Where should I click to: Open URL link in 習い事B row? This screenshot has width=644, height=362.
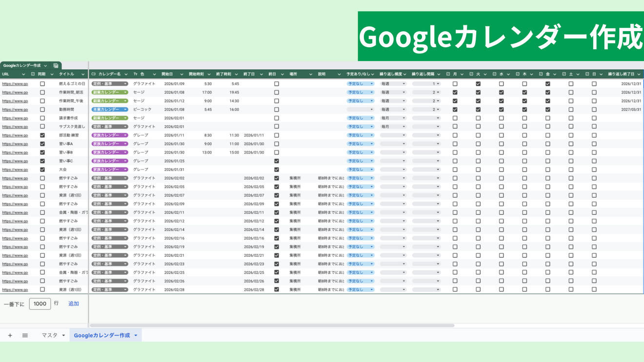coord(15,152)
